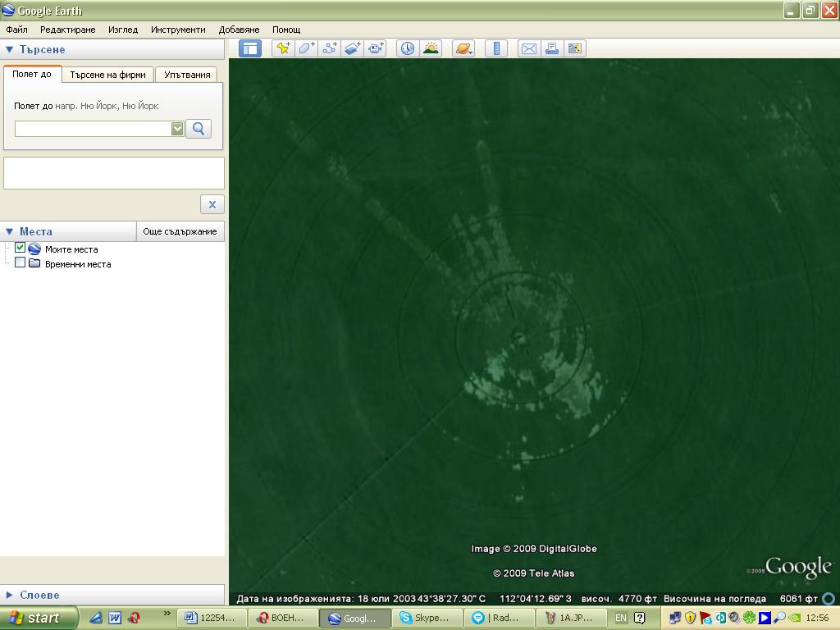Add a polygon from the toolbar

307,48
